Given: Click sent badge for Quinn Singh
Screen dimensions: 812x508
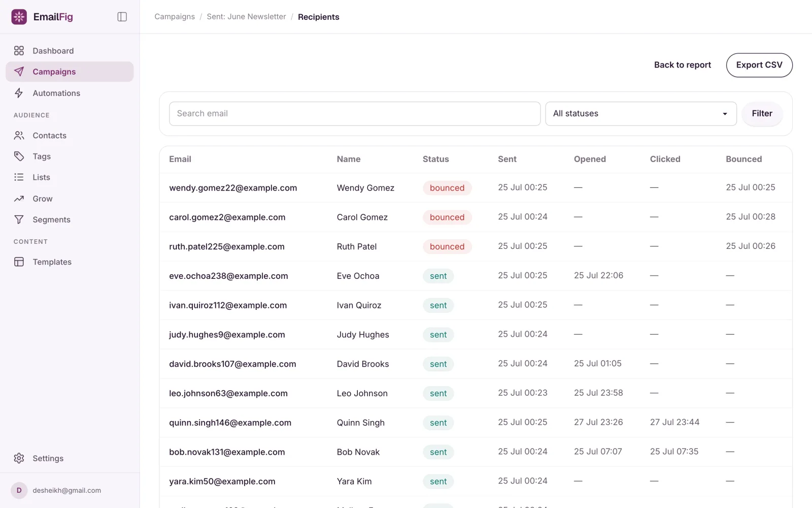Looking at the screenshot, I should [x=438, y=423].
